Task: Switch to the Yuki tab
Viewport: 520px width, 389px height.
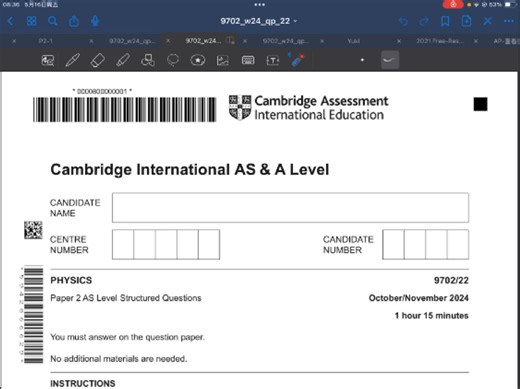Action: (x=354, y=41)
